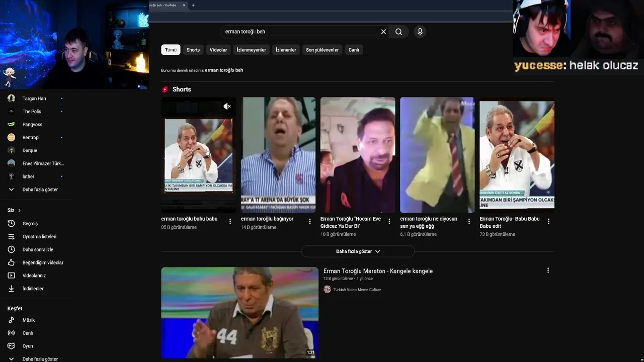Close the YouTube browser tab

click(x=184, y=5)
